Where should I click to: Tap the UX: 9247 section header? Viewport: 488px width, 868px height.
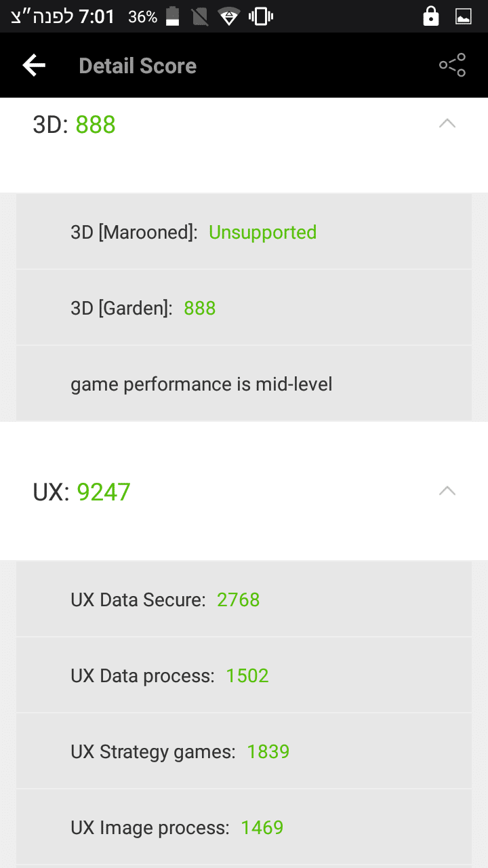pyautogui.click(x=81, y=492)
